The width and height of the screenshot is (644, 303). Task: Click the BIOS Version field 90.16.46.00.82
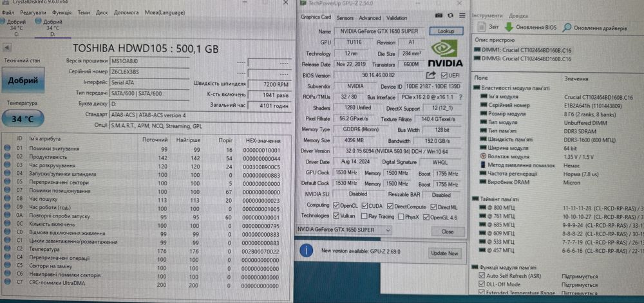click(x=378, y=75)
